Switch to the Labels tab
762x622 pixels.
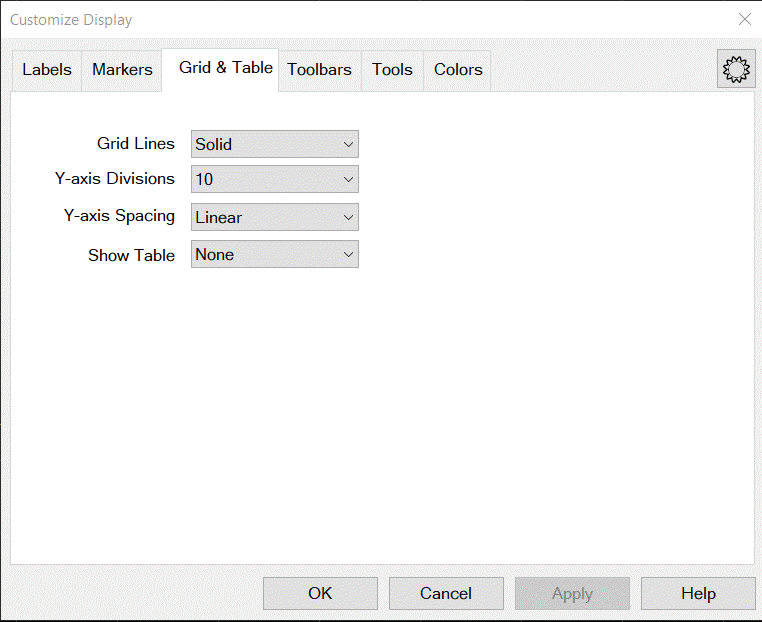click(47, 70)
